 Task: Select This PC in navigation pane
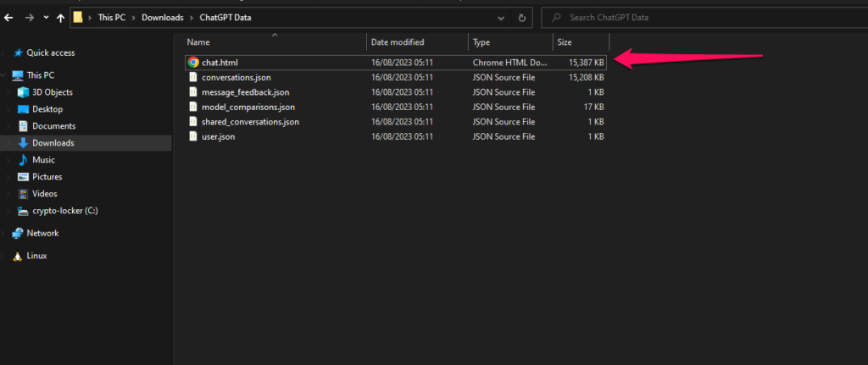click(41, 75)
